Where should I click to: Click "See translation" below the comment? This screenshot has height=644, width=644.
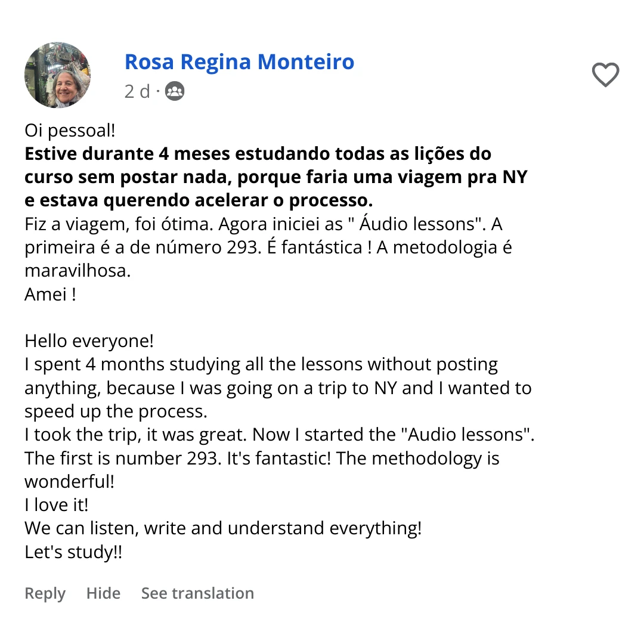coord(197,593)
